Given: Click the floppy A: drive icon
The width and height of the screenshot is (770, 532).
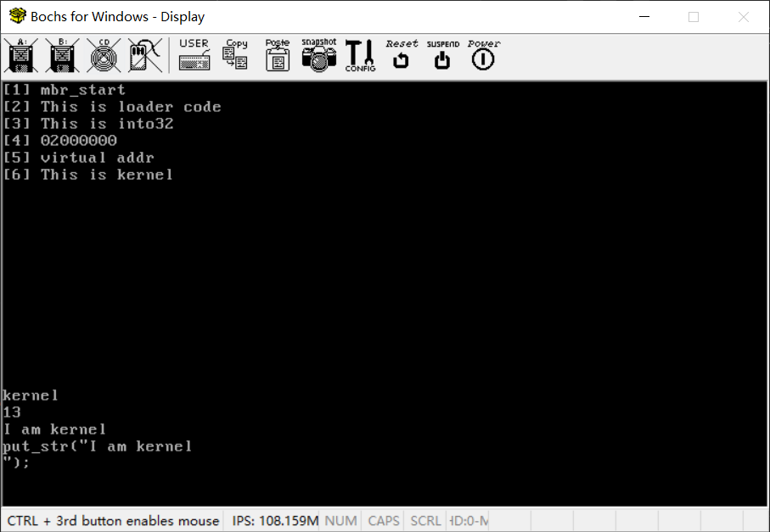Looking at the screenshot, I should click(20, 55).
